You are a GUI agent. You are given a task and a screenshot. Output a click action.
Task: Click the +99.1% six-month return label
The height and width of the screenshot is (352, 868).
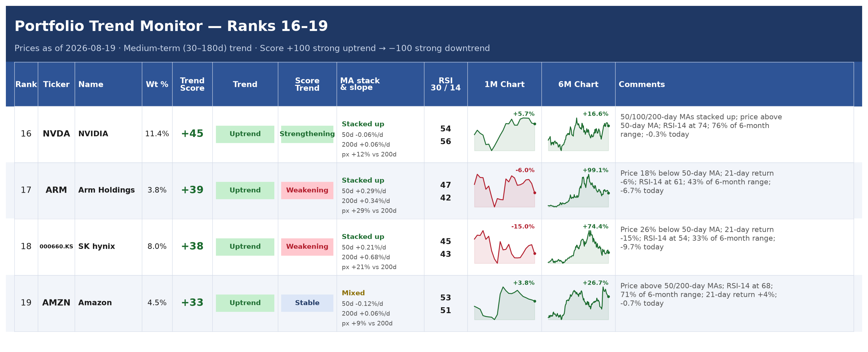click(x=595, y=170)
